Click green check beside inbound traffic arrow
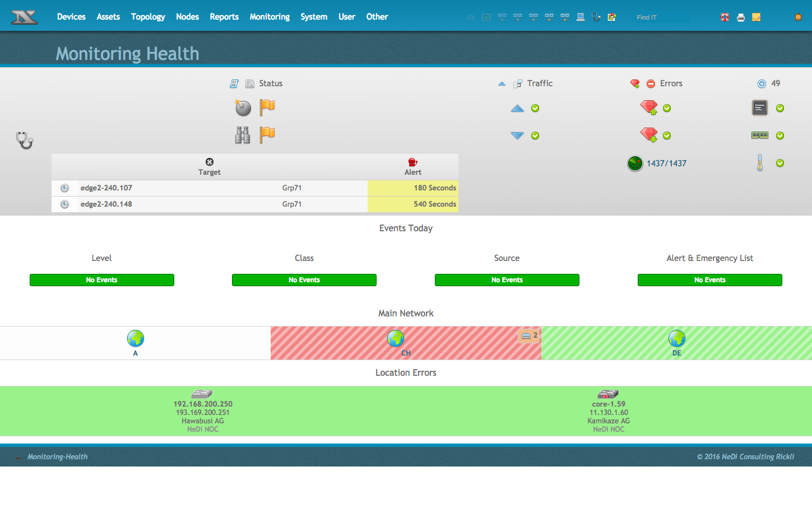The height and width of the screenshot is (513, 812). [535, 136]
